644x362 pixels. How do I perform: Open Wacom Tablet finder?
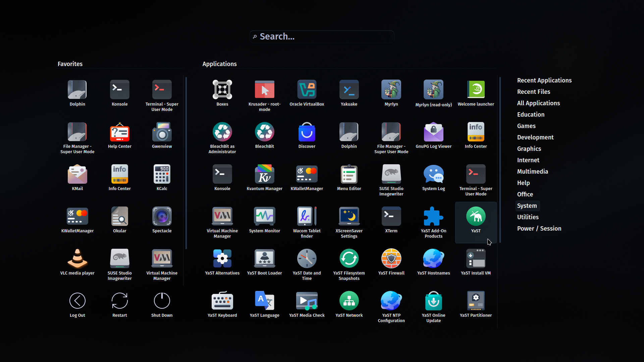(307, 222)
